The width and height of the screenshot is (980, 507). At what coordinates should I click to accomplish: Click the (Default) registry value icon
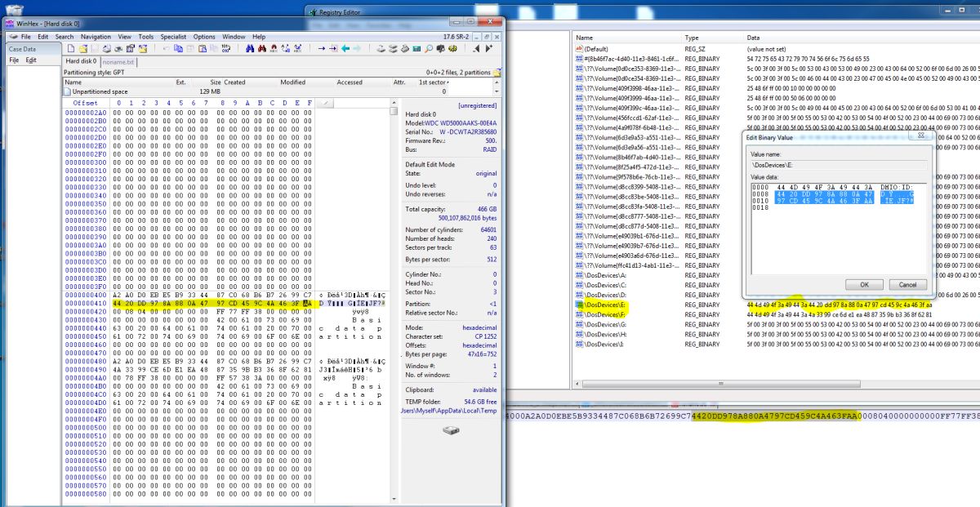point(579,49)
